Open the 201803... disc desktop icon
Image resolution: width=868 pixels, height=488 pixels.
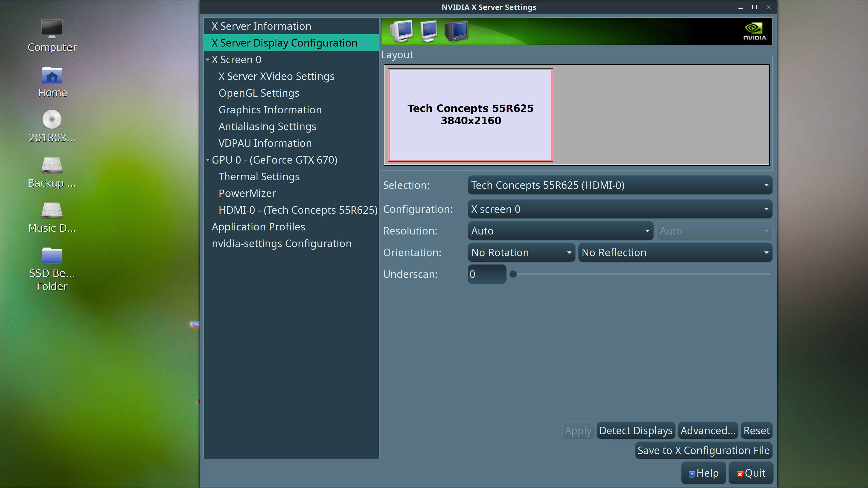[52, 126]
